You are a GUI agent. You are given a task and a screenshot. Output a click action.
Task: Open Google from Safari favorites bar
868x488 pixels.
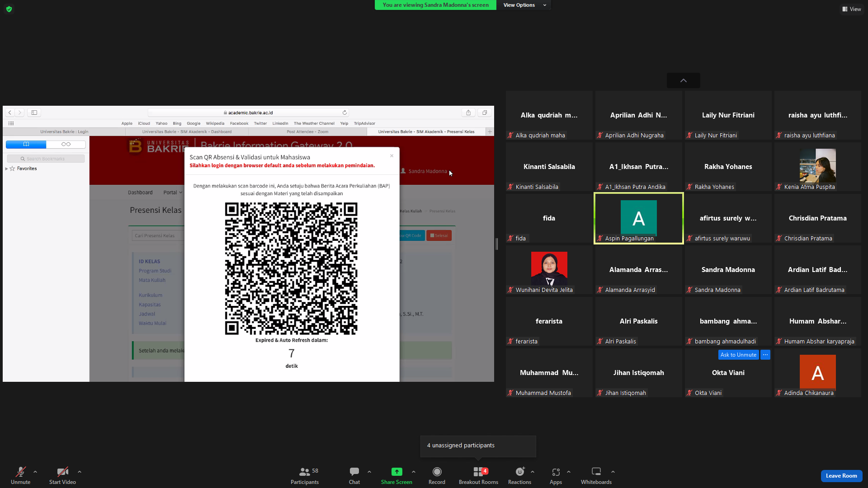click(x=193, y=123)
